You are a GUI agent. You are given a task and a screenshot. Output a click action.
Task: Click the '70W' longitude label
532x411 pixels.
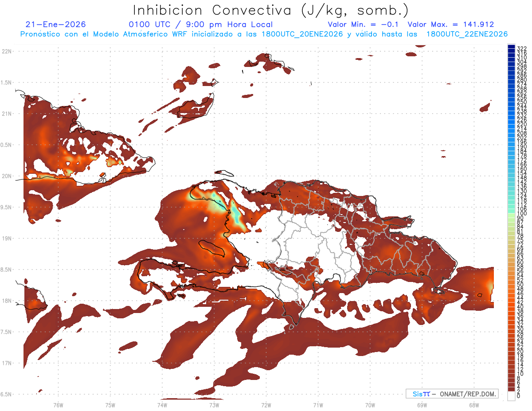pos(370,405)
